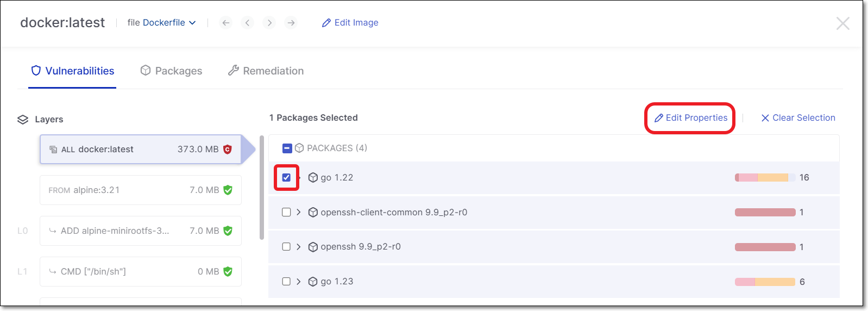This screenshot has height=311, width=868.
Task: Check the openssh-client-common package checkbox
Action: pos(286,212)
